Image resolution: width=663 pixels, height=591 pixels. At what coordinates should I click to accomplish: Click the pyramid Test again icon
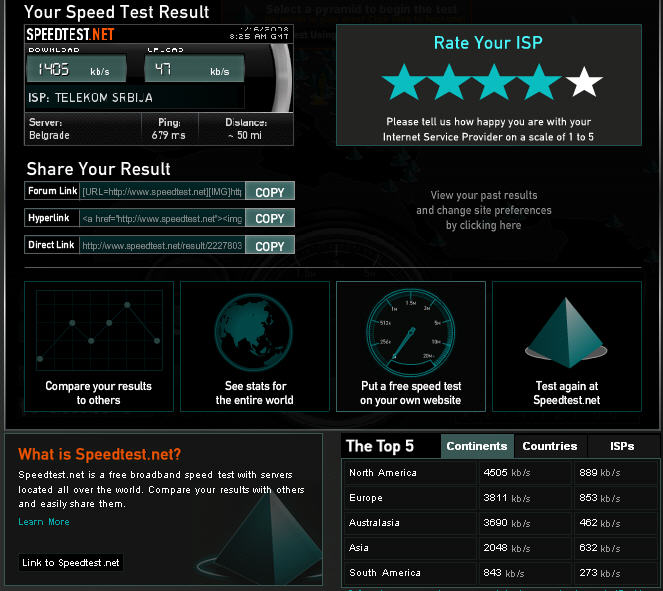pyautogui.click(x=566, y=333)
